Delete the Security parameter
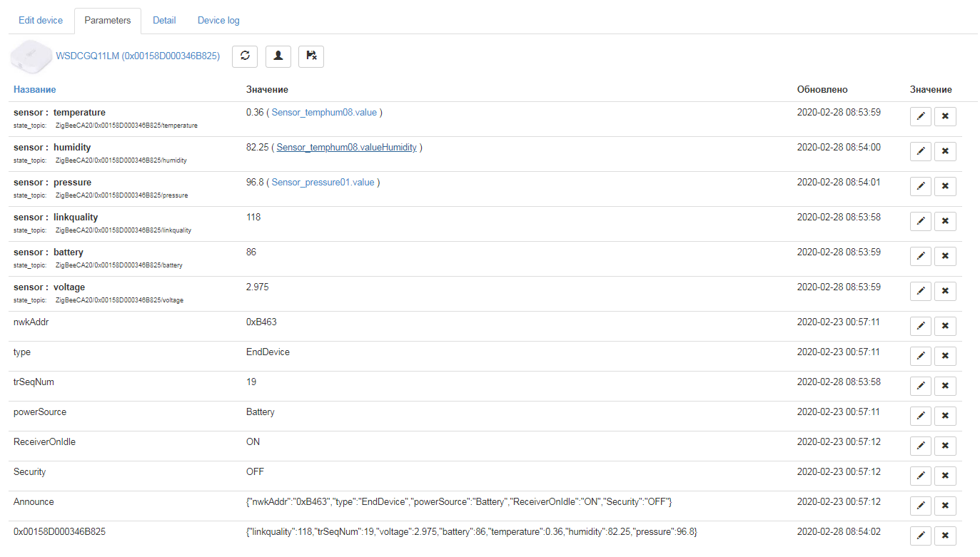980x557 pixels. [x=945, y=476]
